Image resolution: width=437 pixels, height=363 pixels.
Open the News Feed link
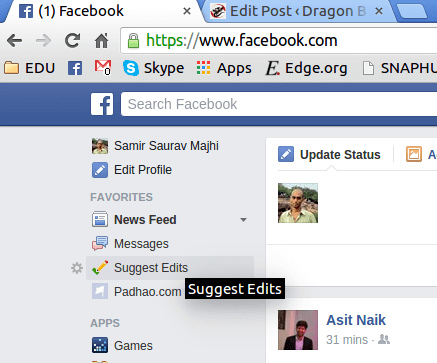click(x=145, y=220)
